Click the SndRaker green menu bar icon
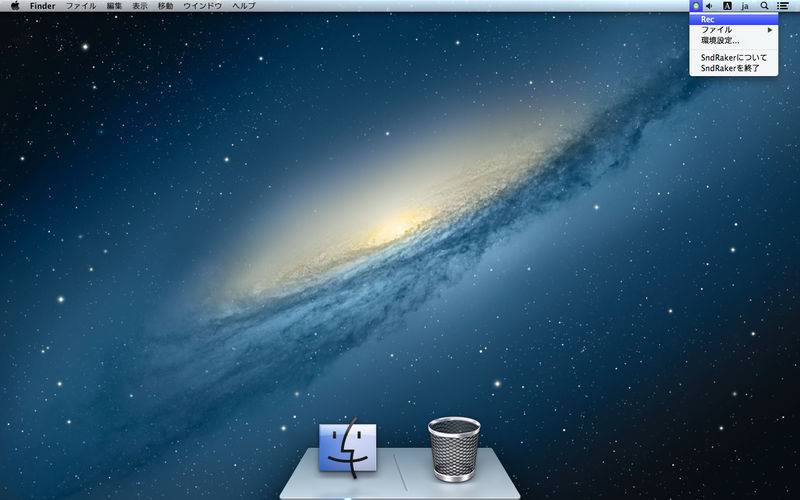The width and height of the screenshot is (800, 500). [695, 6]
